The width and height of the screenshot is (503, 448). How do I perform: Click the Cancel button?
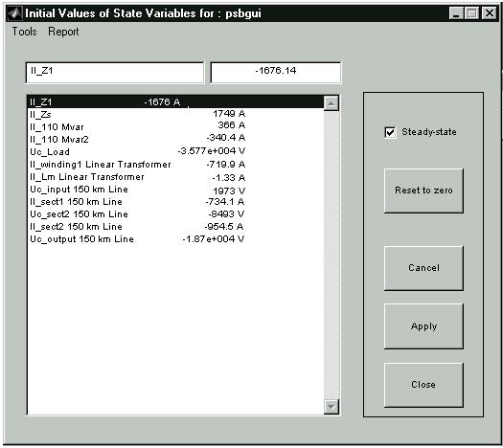pos(423,268)
